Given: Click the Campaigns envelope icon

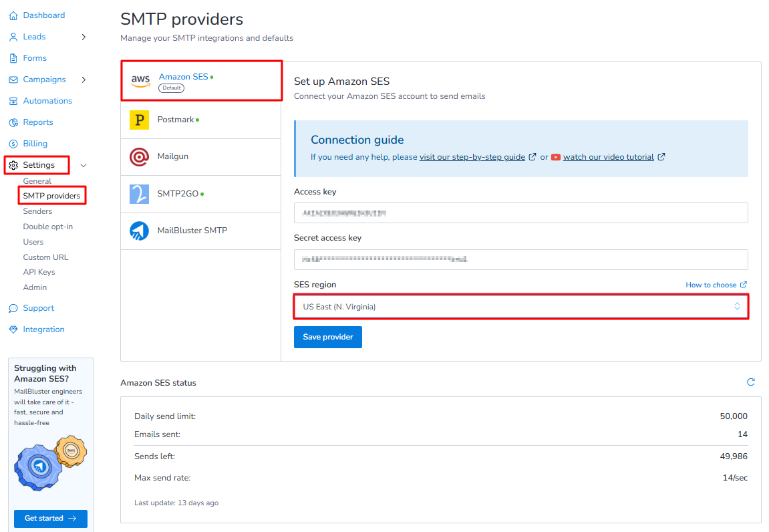Looking at the screenshot, I should point(13,80).
